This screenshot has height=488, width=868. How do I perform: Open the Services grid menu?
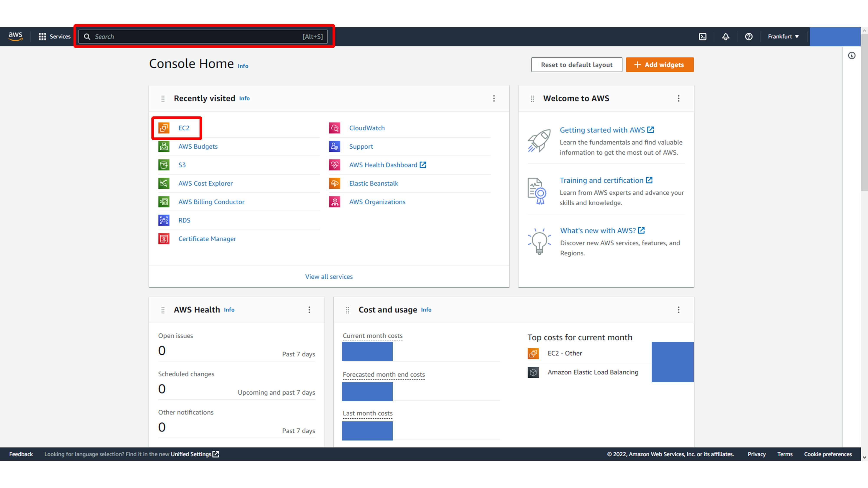point(55,36)
